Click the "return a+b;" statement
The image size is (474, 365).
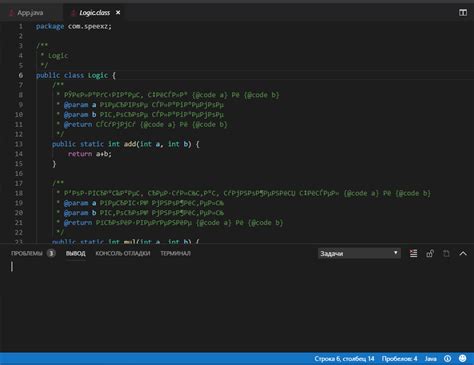point(90,154)
